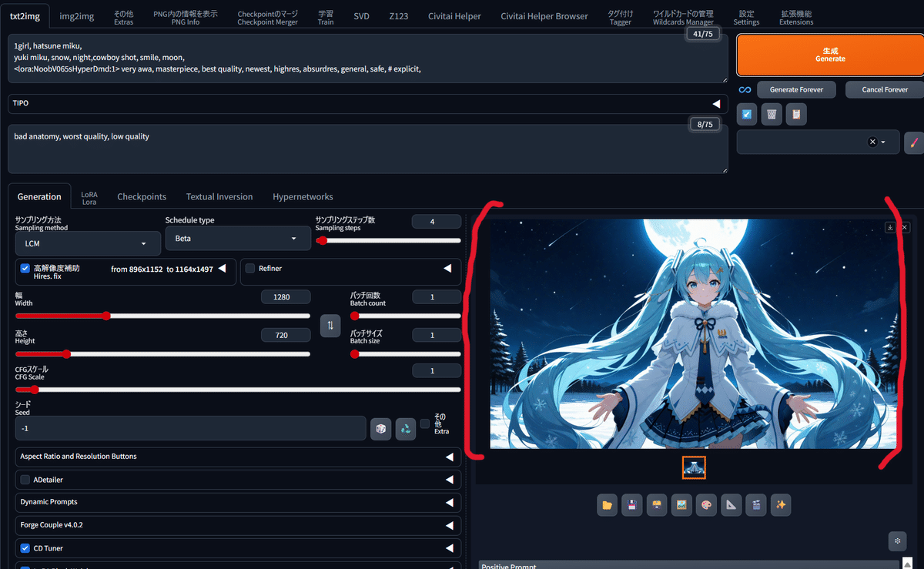Send result to img2img using the framed picture icon

pyautogui.click(x=681, y=504)
